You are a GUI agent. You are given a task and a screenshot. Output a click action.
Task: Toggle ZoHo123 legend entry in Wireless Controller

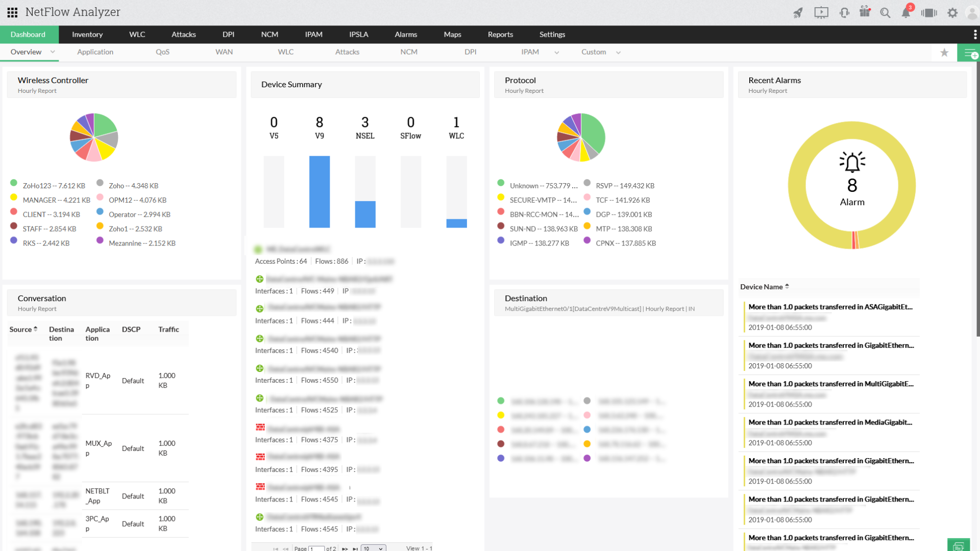[54, 186]
